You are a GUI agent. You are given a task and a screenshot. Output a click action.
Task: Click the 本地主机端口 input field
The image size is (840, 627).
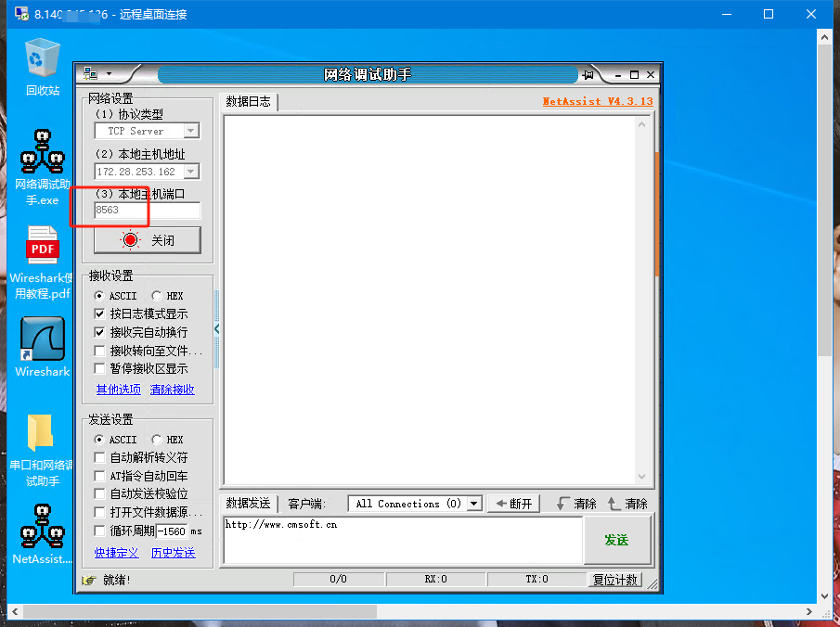(x=147, y=211)
